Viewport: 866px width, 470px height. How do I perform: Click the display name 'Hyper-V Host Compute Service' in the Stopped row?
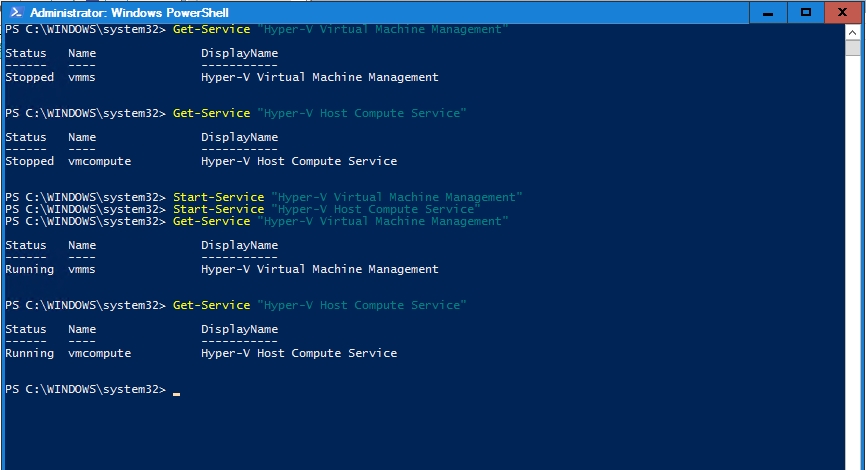299,161
